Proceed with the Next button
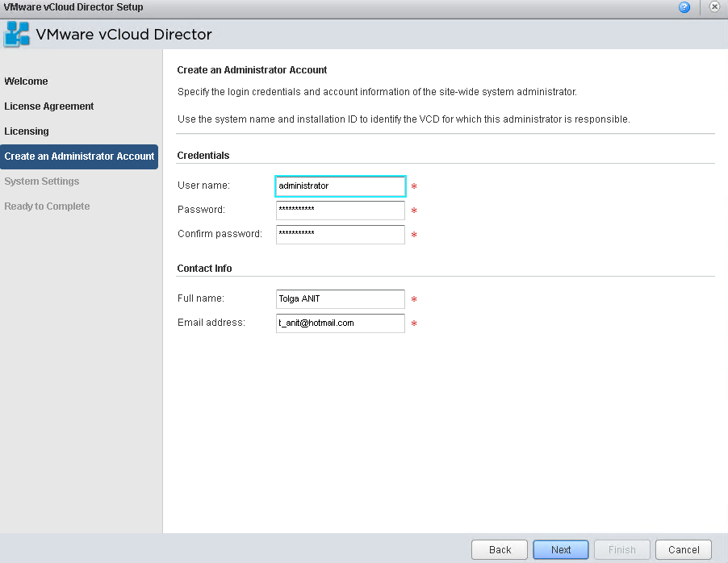 561,550
